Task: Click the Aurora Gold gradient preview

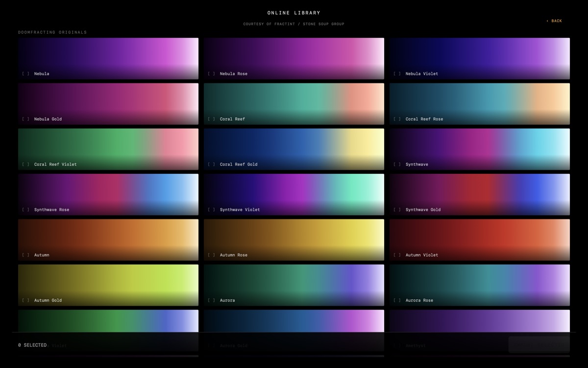Action: point(294,320)
